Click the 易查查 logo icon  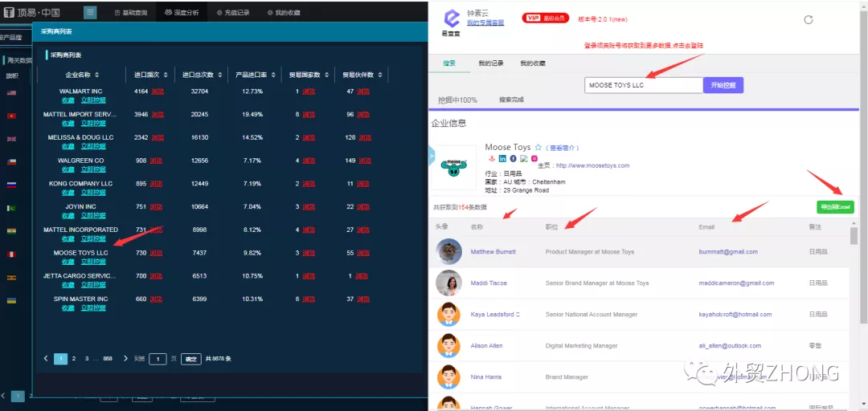451,18
